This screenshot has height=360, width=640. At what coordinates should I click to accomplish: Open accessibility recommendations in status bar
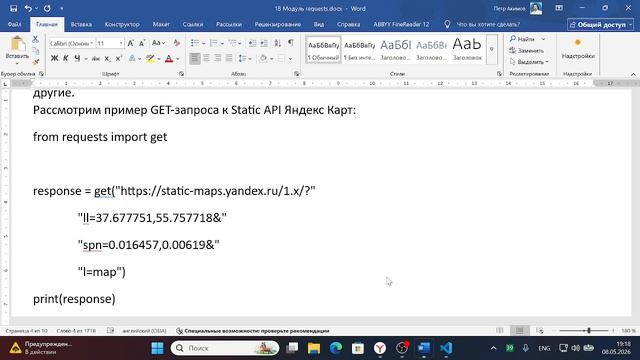pos(253,331)
